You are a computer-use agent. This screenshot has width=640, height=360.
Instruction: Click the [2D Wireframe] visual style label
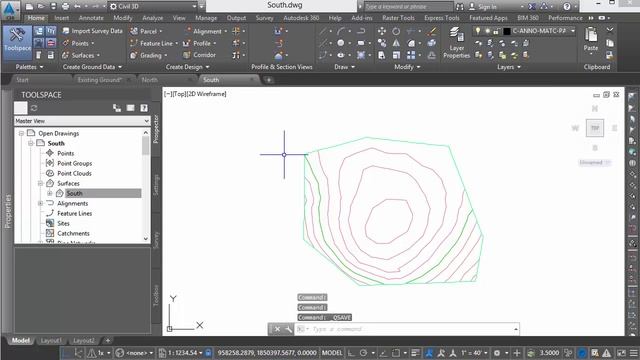click(207, 94)
